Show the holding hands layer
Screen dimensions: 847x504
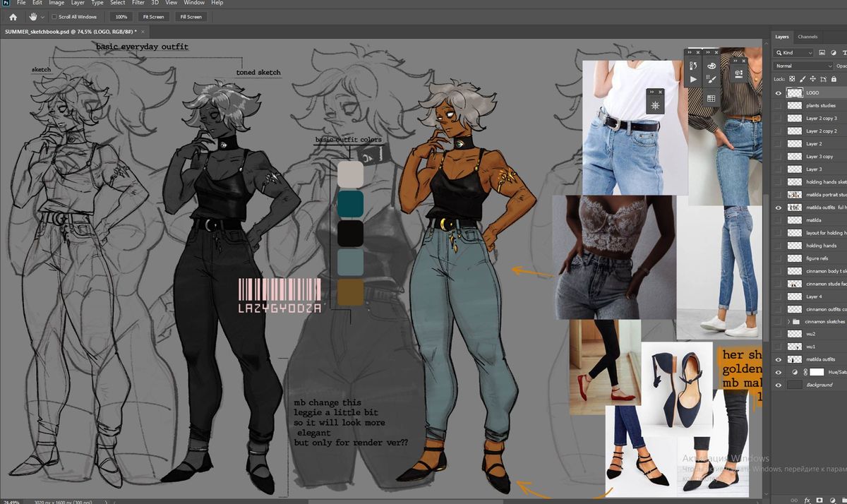(x=779, y=246)
